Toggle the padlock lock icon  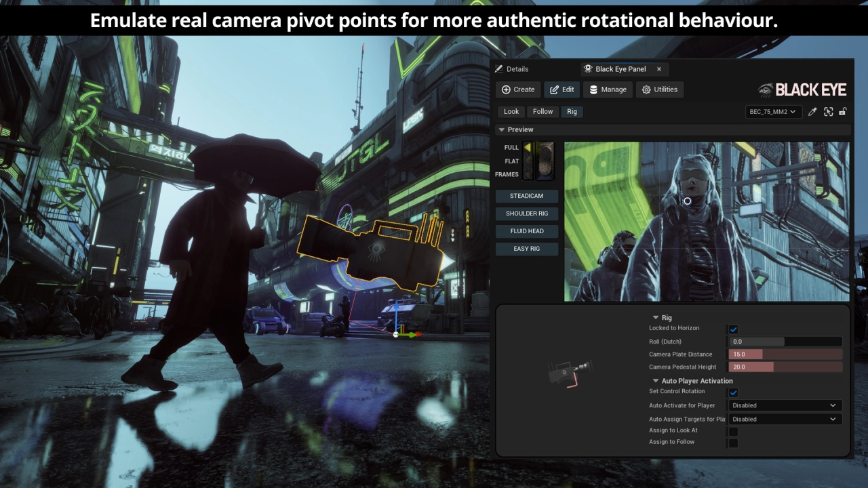pyautogui.click(x=843, y=112)
